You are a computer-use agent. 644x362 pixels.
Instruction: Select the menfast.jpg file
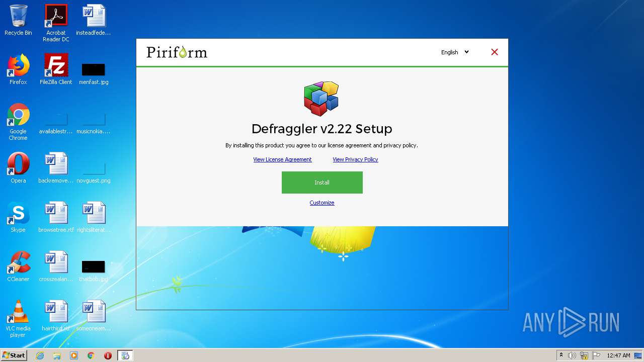click(94, 73)
